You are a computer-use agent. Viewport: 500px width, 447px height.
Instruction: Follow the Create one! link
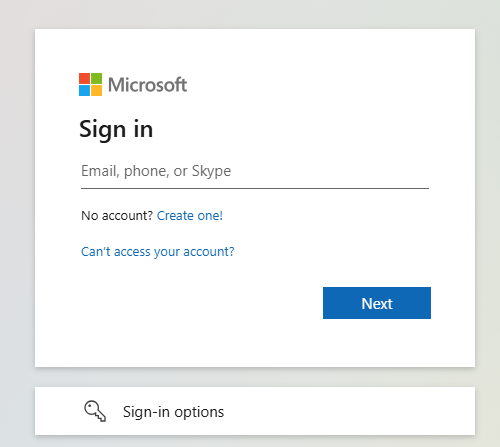pos(190,216)
